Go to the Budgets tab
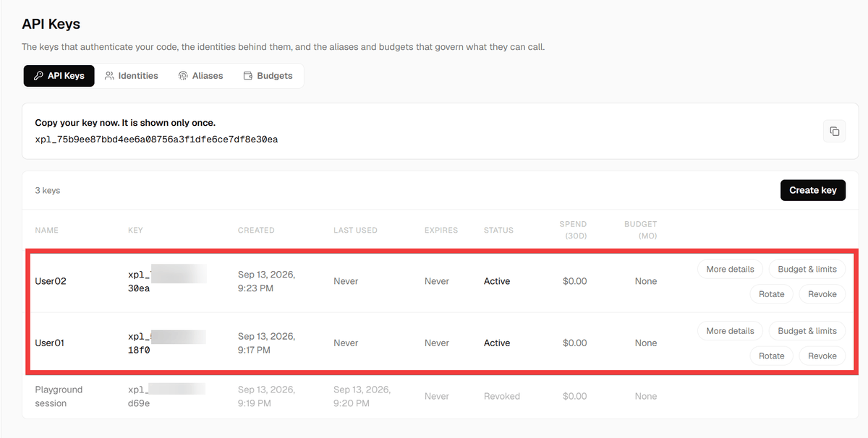Viewport: 868px width, 438px height. pyautogui.click(x=268, y=76)
